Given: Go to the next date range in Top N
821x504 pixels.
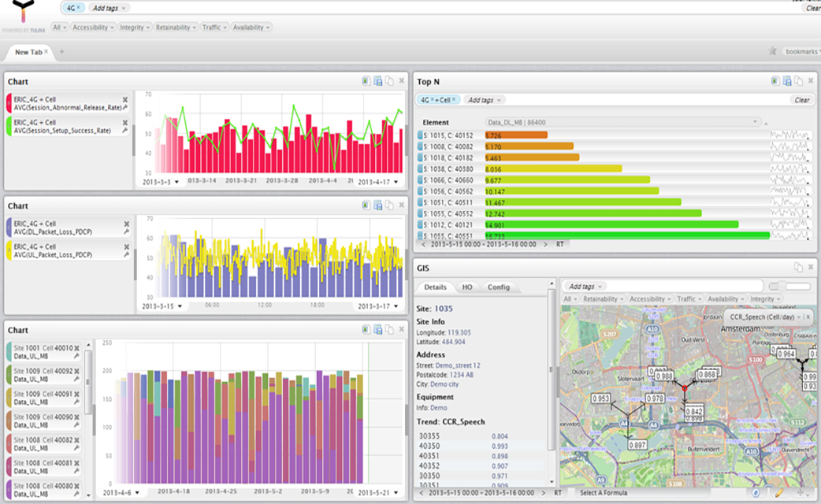Looking at the screenshot, I should [545, 244].
